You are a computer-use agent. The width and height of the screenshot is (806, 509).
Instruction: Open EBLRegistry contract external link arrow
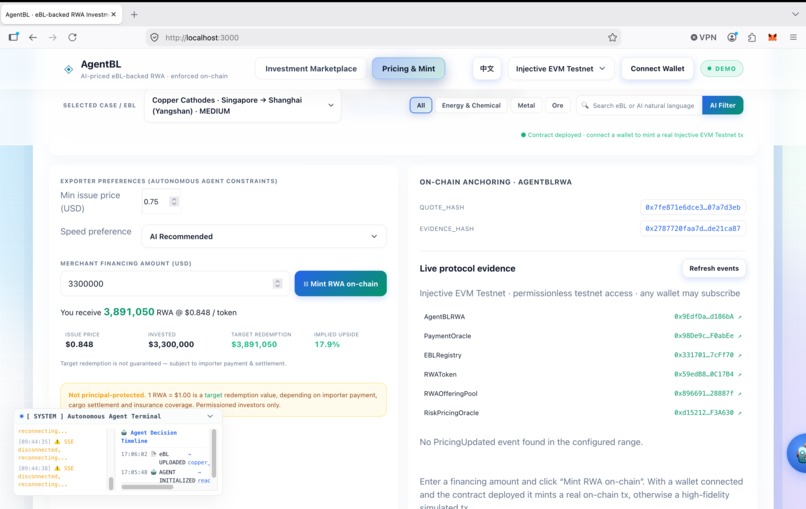(x=740, y=355)
